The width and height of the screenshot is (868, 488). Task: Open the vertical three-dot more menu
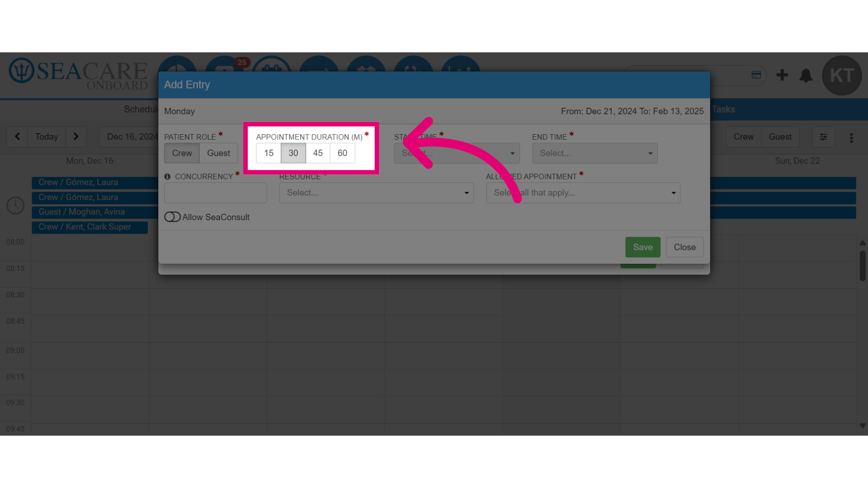pos(851,138)
